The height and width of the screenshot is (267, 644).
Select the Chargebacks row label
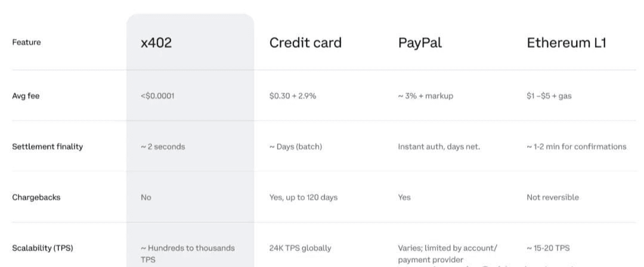tap(36, 197)
